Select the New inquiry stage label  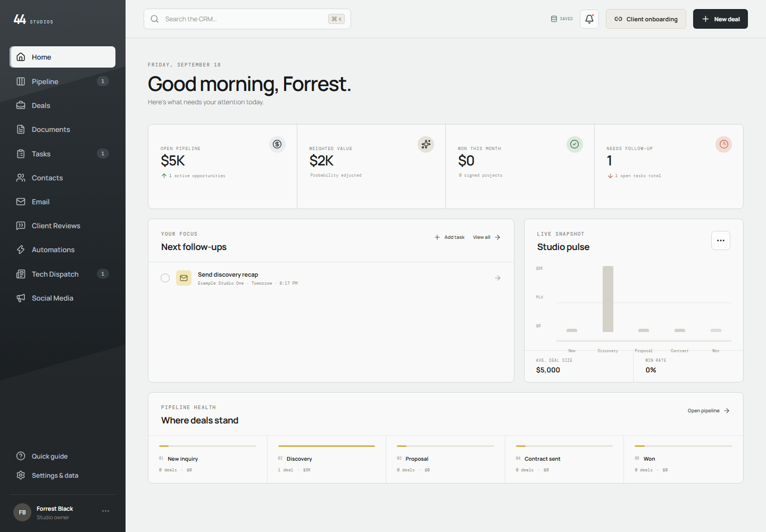183,459
